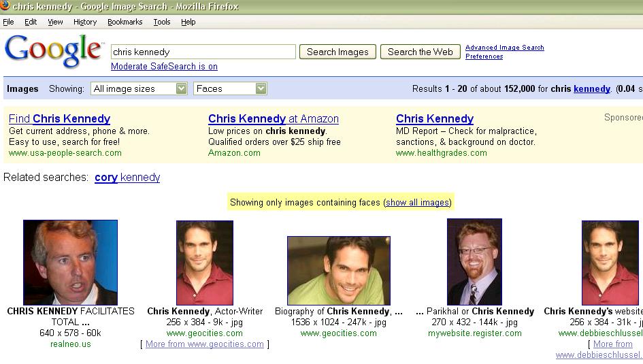Open the History menu
This screenshot has height=364, width=643.
[85, 22]
